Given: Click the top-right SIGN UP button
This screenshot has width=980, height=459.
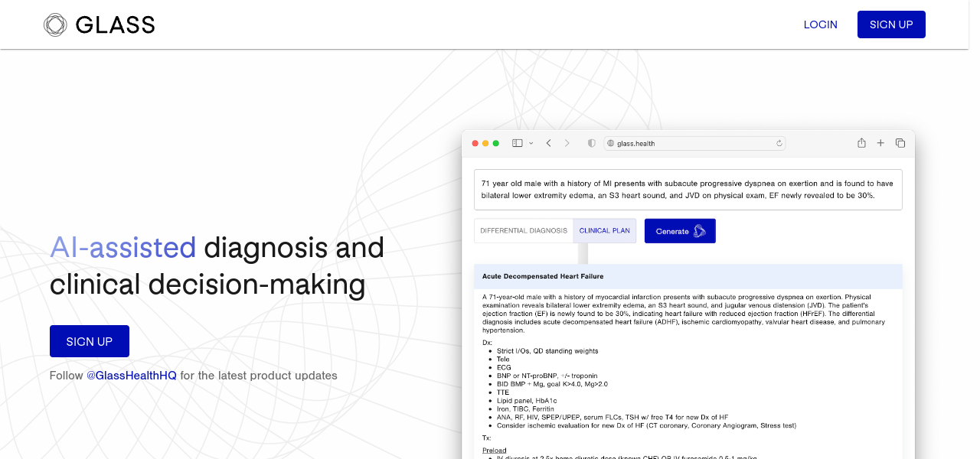Looking at the screenshot, I should pos(891,24).
